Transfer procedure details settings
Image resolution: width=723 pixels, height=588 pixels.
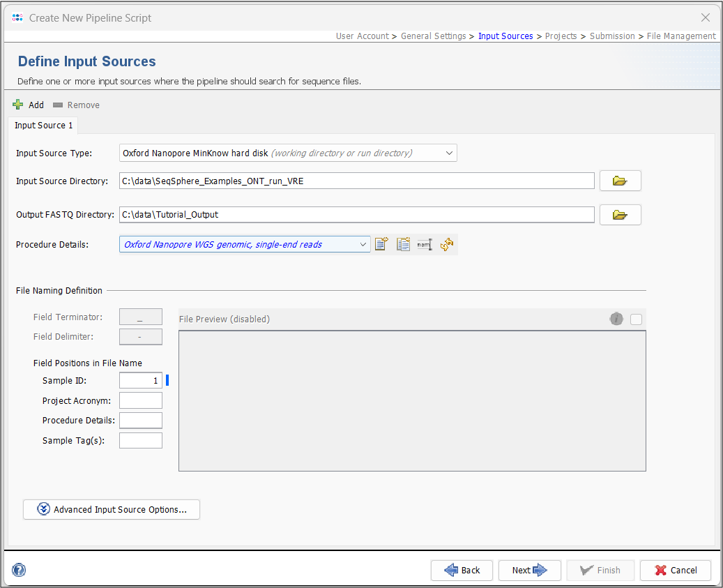(446, 243)
